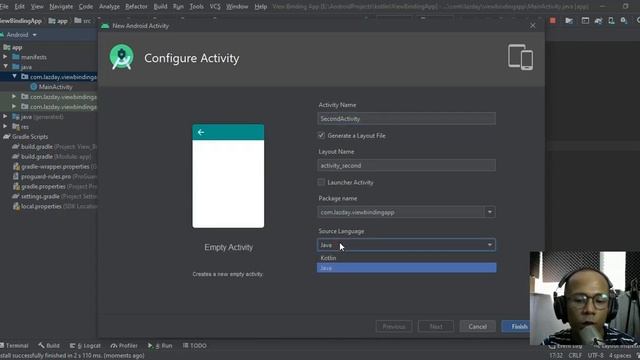Click the MainActivity class icon
This screenshot has width=640, height=360.
point(33,87)
